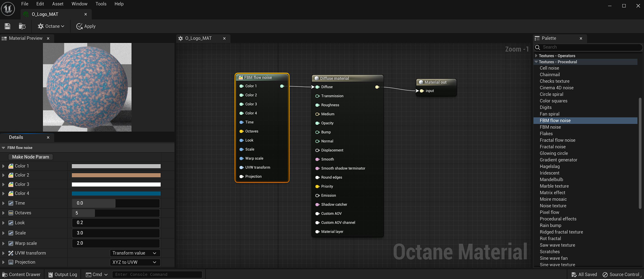Click the Color 4 blue color swatch

click(x=116, y=193)
